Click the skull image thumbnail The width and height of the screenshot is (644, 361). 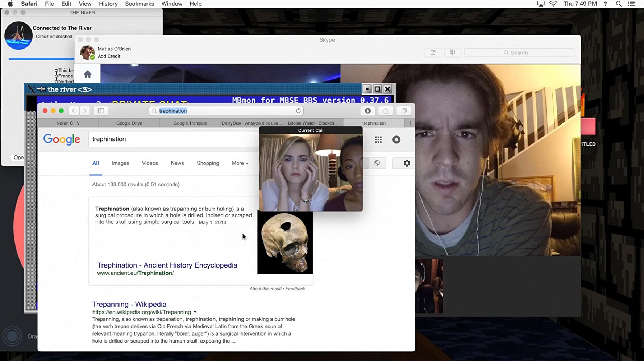point(285,243)
